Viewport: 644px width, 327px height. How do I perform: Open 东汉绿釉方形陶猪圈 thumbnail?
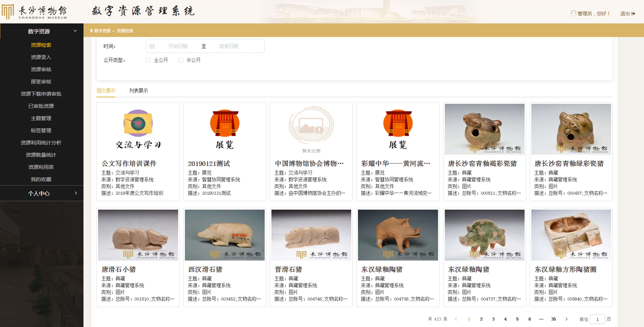[571, 235]
